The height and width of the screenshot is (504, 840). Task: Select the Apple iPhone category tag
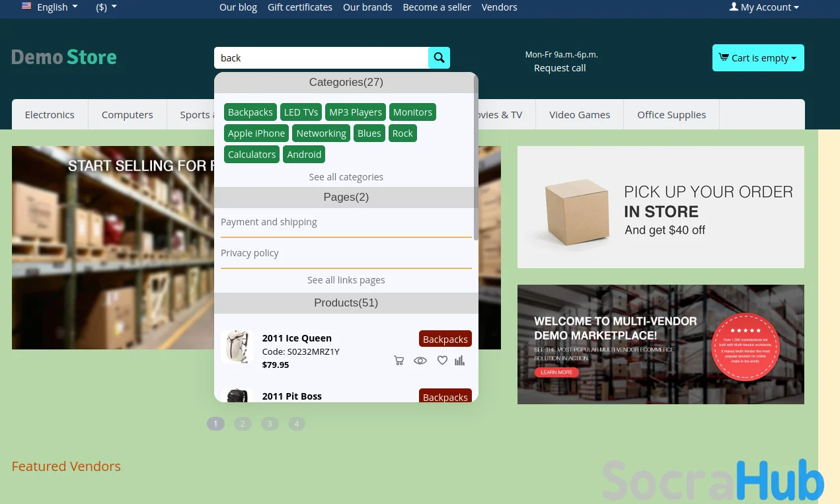click(256, 133)
